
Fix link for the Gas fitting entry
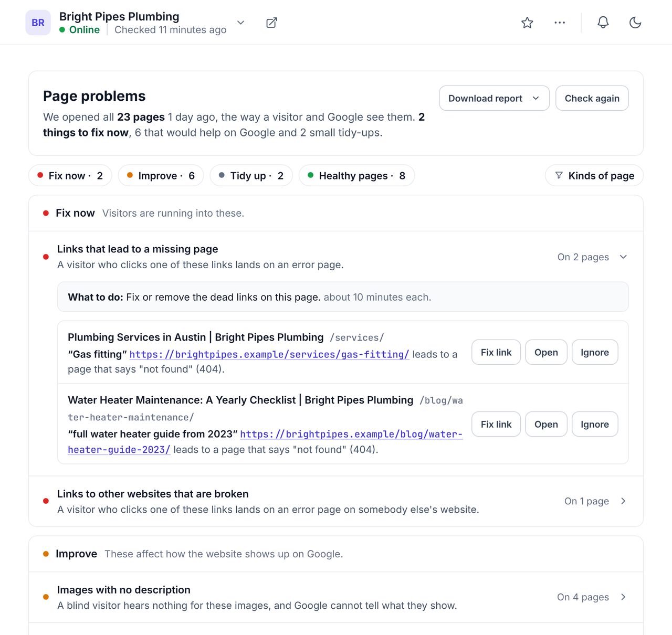496,352
